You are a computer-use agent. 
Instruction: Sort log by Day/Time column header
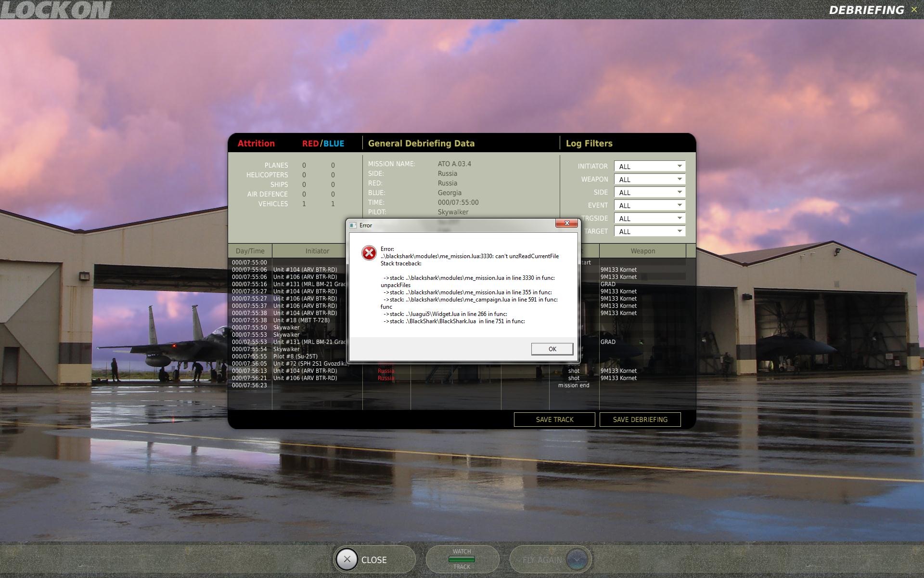click(250, 251)
